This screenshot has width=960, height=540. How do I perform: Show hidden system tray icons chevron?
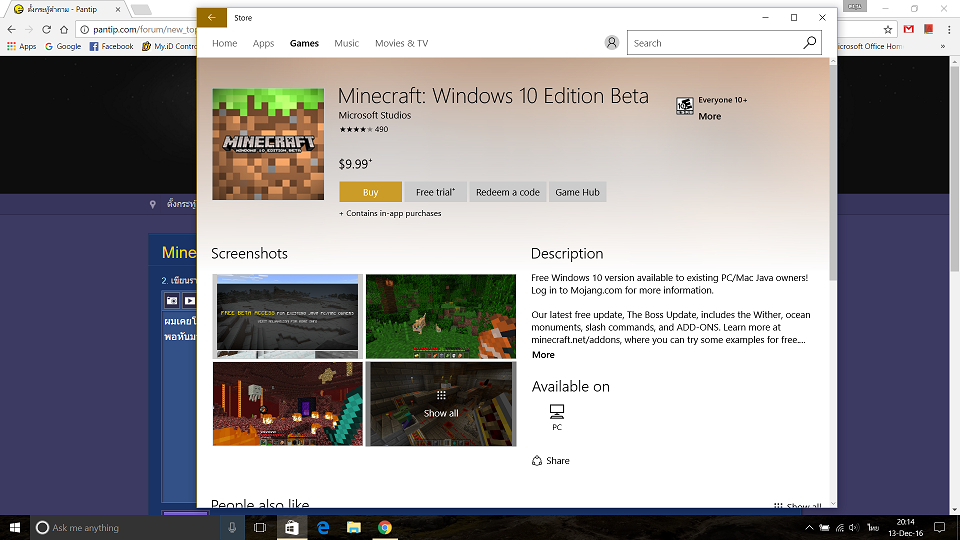tap(809, 528)
